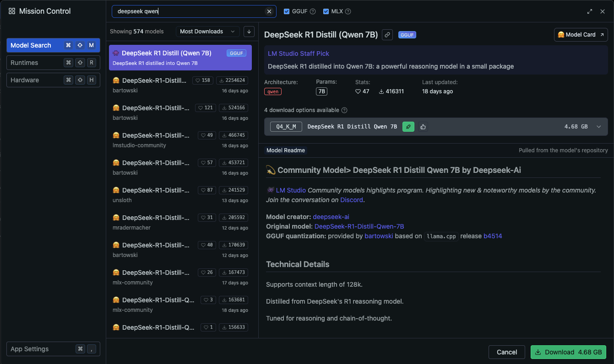614x364 pixels.
Task: Open App Settings
Action: (x=53, y=349)
